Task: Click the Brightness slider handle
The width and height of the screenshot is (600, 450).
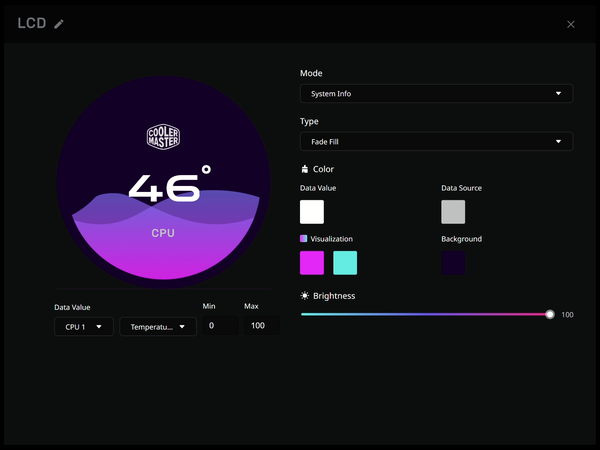Action: [550, 314]
